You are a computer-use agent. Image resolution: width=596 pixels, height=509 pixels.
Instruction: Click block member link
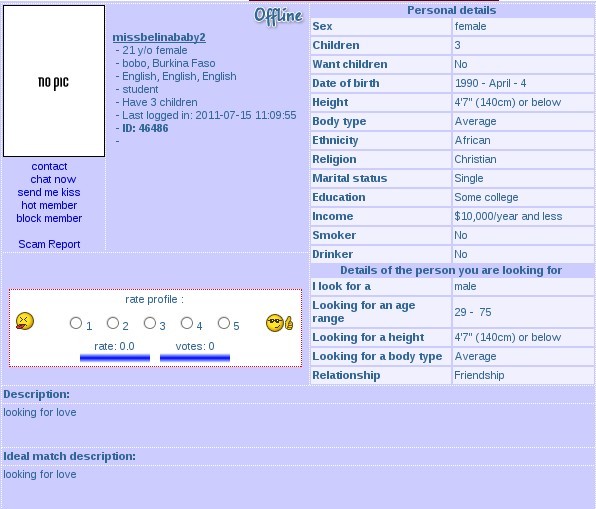pos(49,218)
